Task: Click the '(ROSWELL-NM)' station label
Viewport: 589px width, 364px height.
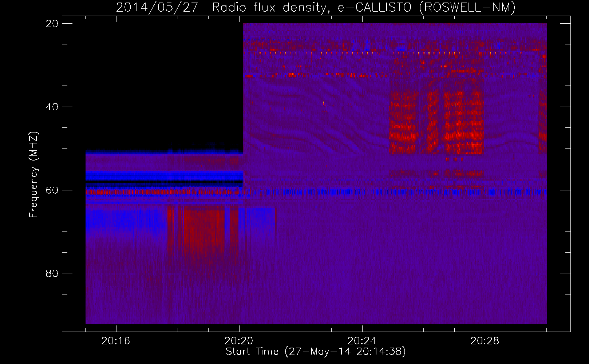Action: point(468,8)
